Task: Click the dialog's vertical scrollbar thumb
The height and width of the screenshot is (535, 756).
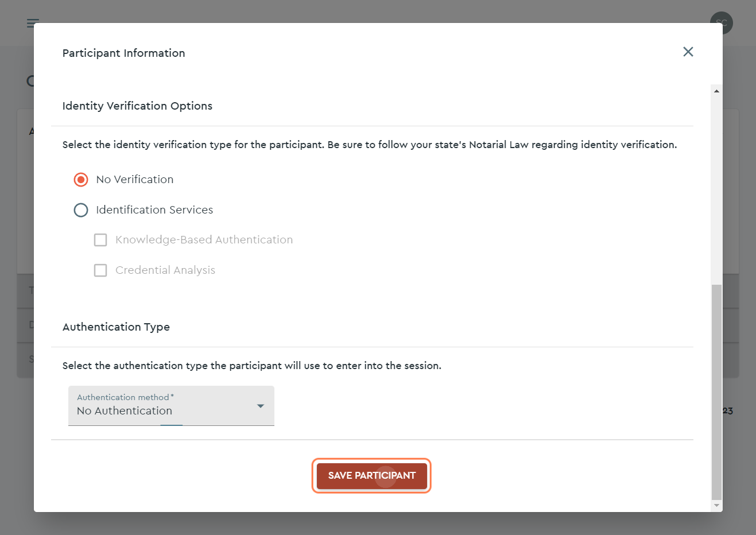Action: tap(716, 392)
